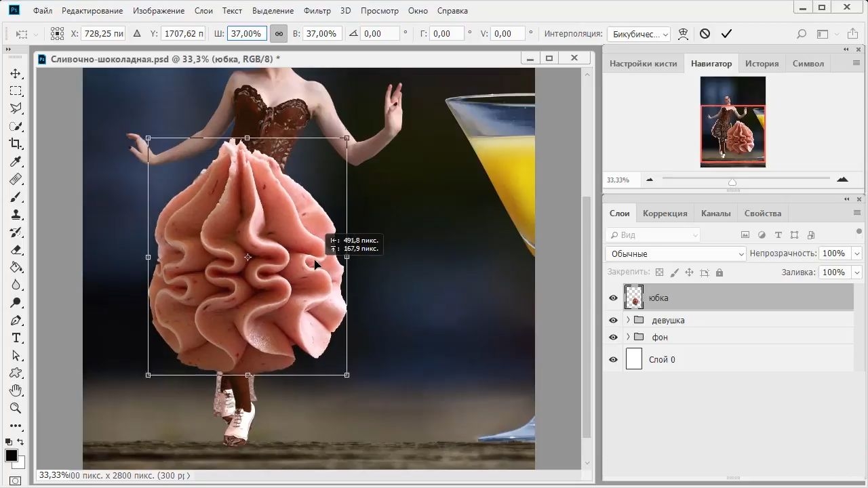Viewport: 868px width, 488px height.
Task: Select the Dodge tool
Action: 16,302
